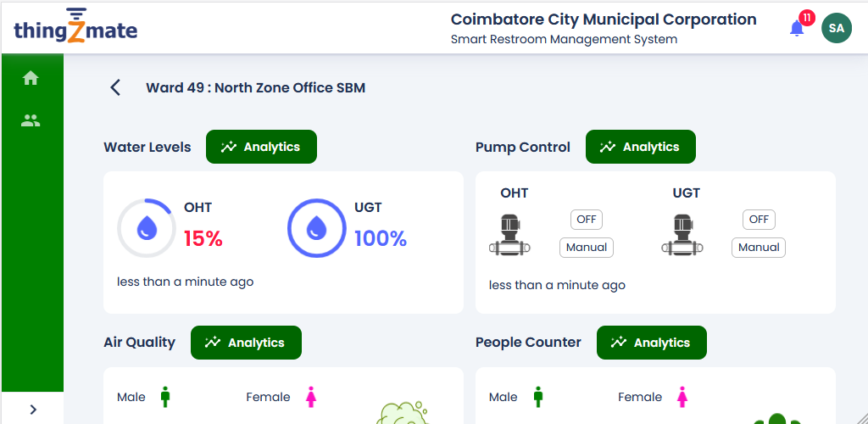Open the Home icon in sidebar
This screenshot has width=868, height=424.
point(31,78)
